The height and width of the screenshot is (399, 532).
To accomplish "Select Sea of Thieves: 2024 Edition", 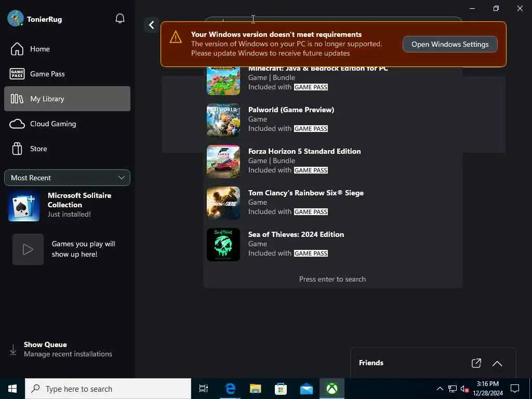I will [x=333, y=244].
